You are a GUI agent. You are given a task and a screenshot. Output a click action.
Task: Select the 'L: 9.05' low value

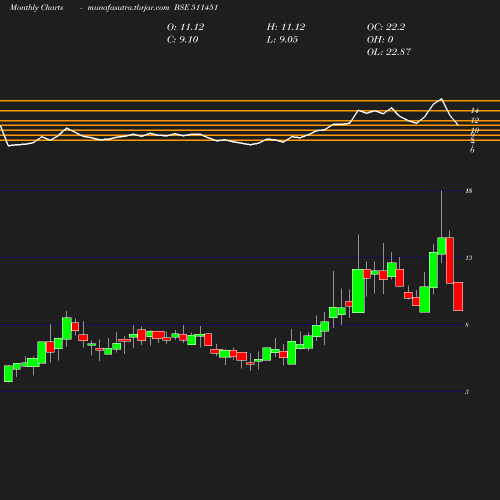[282, 40]
